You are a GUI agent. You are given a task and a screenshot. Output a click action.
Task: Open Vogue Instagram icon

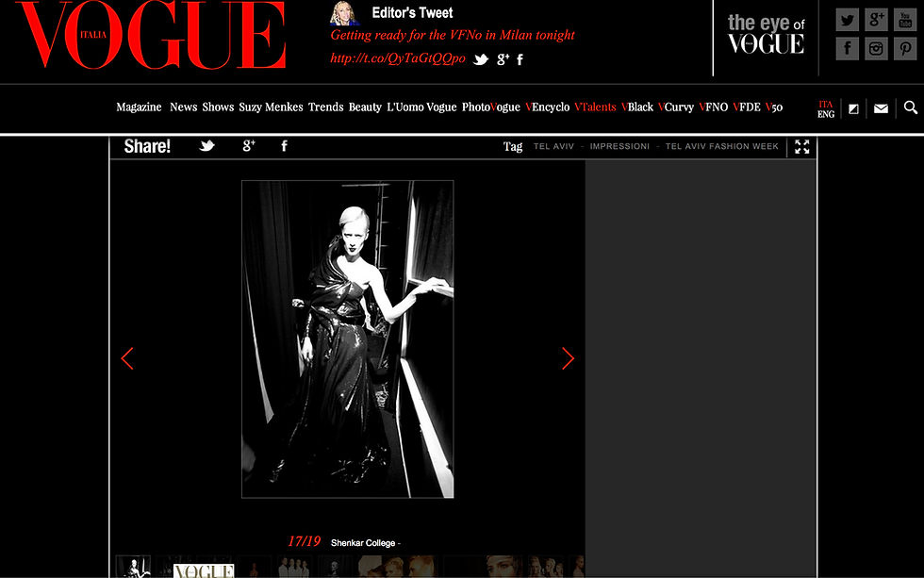876,48
